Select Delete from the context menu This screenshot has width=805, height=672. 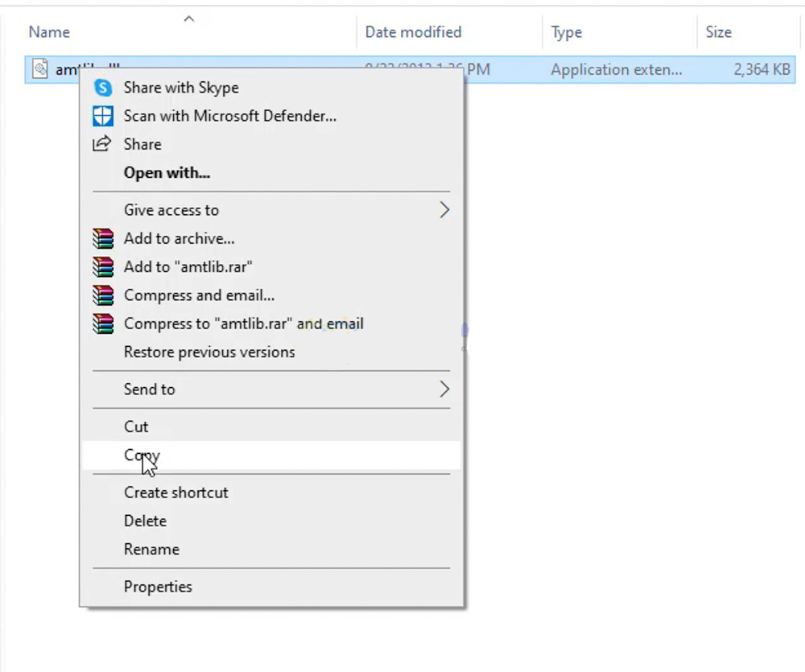271,521
